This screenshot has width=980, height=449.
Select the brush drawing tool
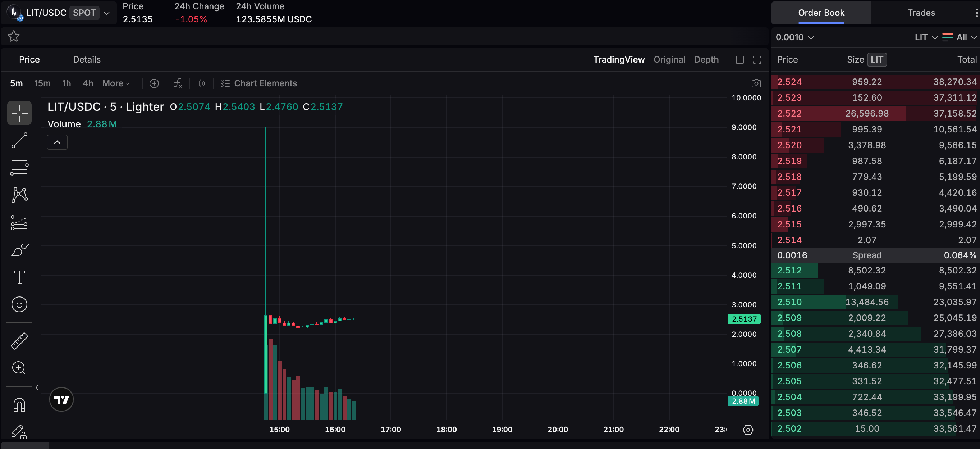pyautogui.click(x=19, y=250)
